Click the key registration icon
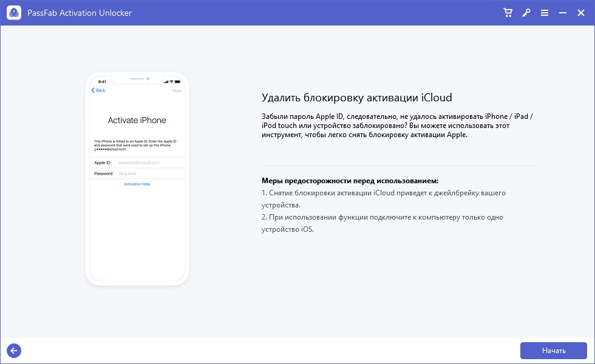This screenshot has height=364, width=595. pos(526,13)
